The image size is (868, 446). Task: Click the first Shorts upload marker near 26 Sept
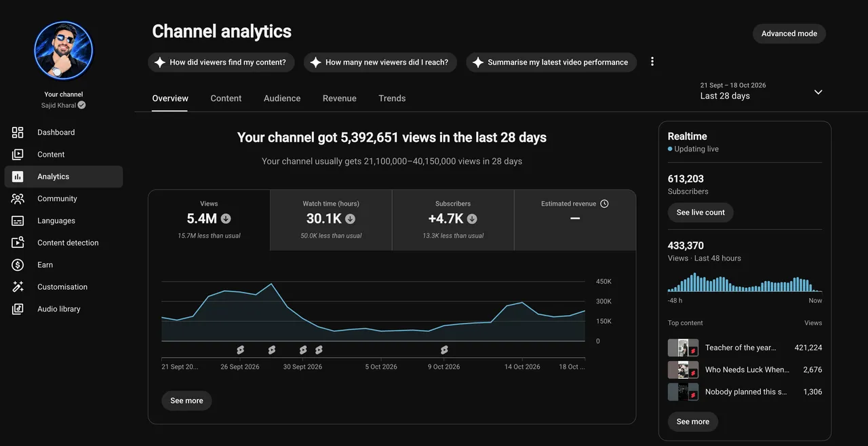pos(240,350)
